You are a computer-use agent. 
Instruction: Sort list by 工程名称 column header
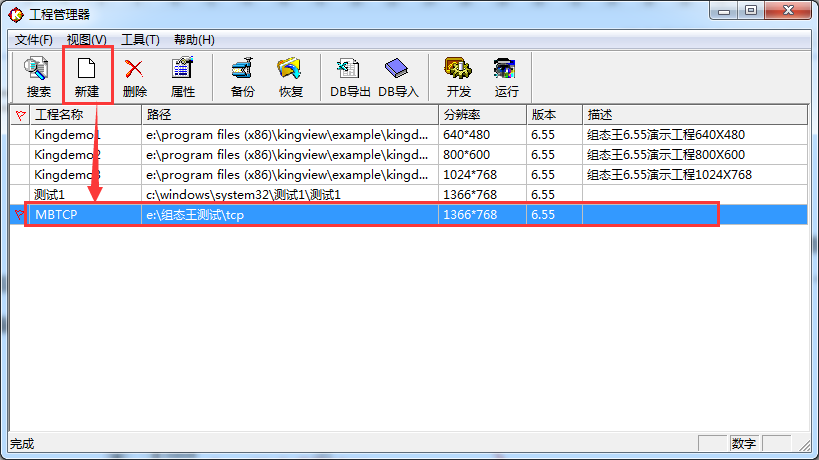click(x=85, y=115)
